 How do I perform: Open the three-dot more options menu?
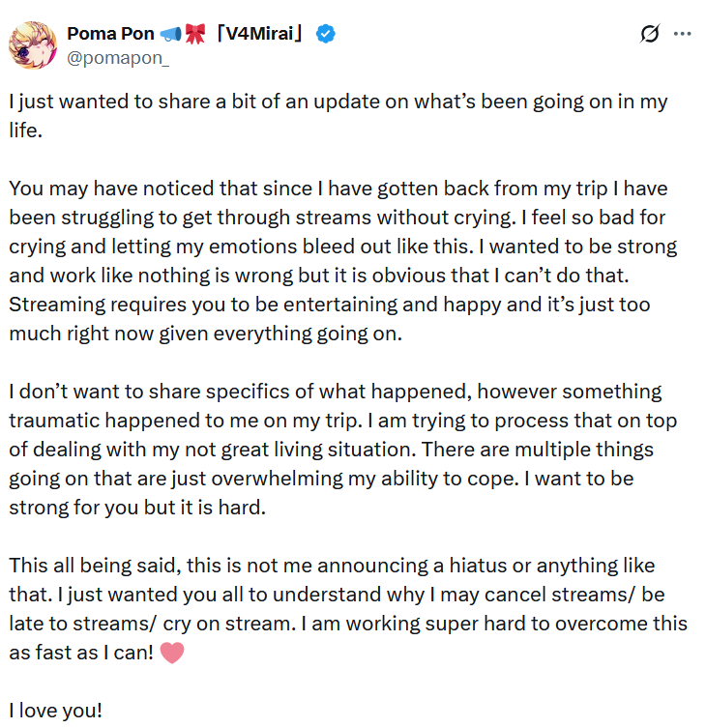[683, 34]
